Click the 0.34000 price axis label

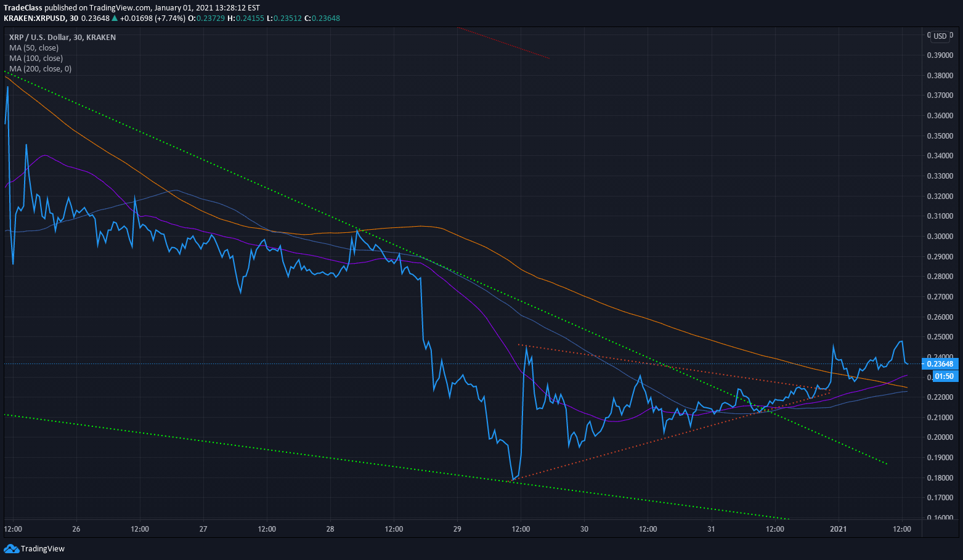(x=940, y=156)
